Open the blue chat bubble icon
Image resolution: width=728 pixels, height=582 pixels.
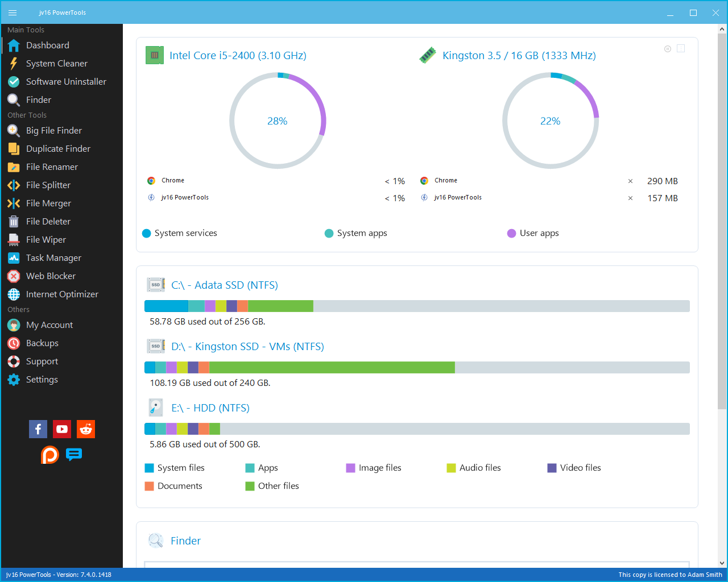[x=74, y=455]
